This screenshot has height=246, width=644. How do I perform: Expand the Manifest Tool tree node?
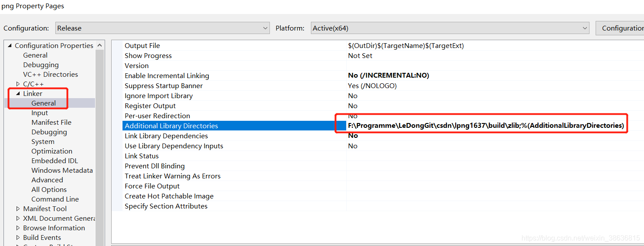(x=18, y=209)
